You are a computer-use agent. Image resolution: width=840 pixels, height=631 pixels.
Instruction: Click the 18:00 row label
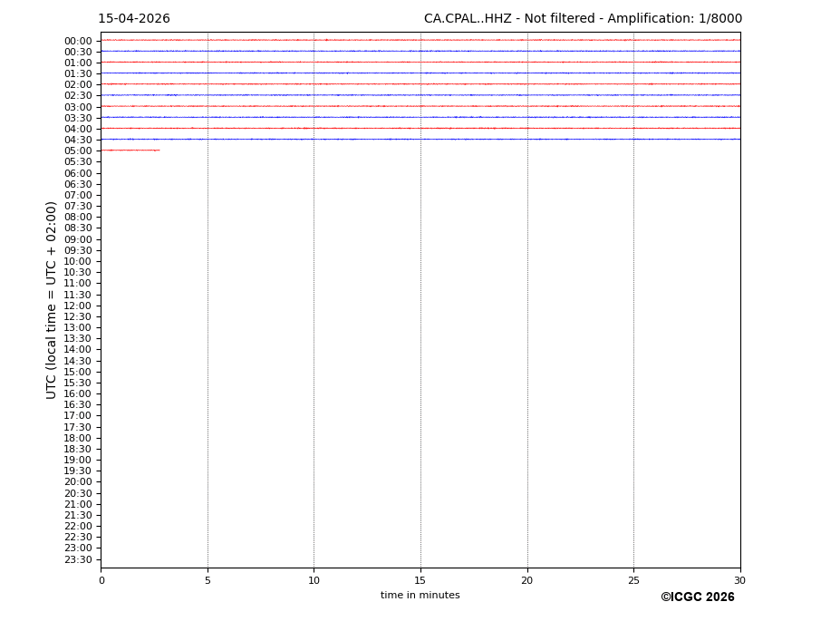point(77,438)
